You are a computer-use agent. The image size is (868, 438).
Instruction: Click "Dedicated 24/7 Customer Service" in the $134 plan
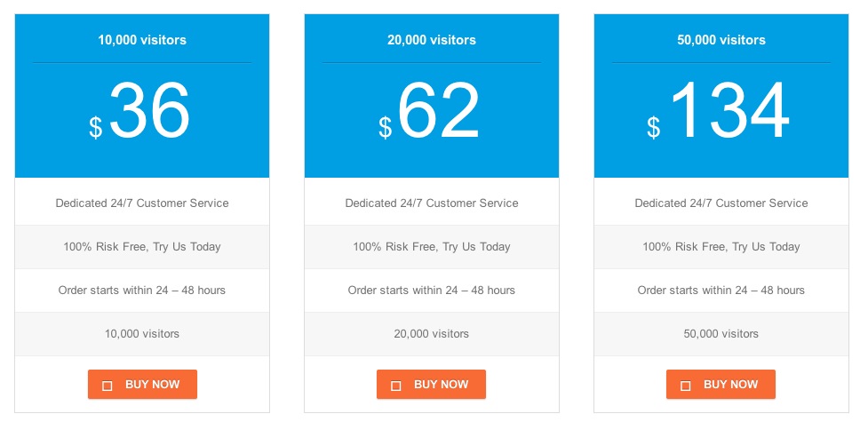tap(721, 203)
